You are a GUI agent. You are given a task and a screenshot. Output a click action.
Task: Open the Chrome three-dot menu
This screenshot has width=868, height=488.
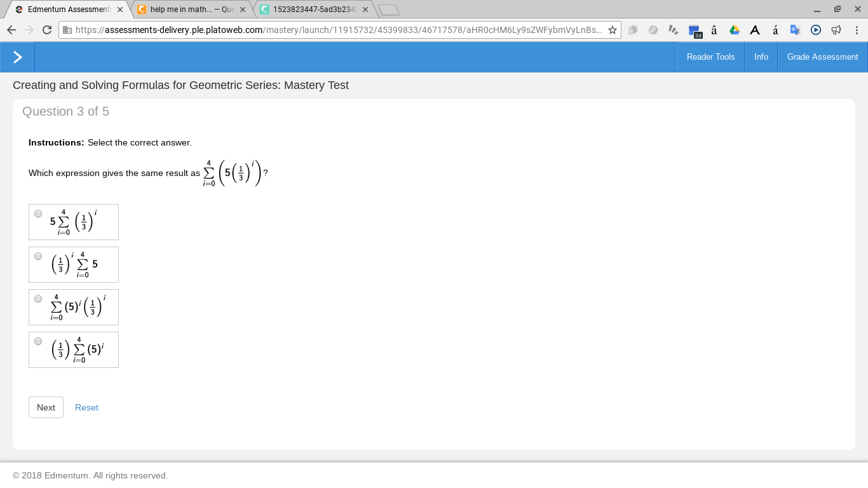point(857,30)
